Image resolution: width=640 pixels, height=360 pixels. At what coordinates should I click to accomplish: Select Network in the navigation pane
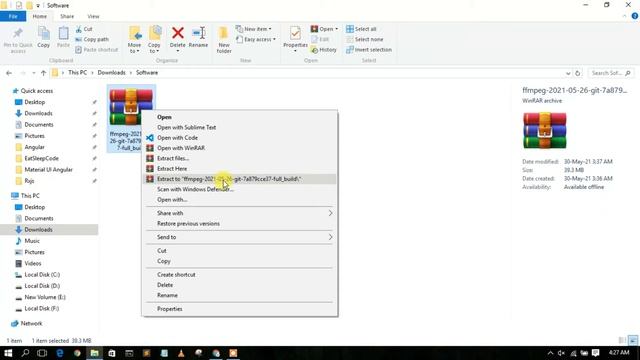31,323
